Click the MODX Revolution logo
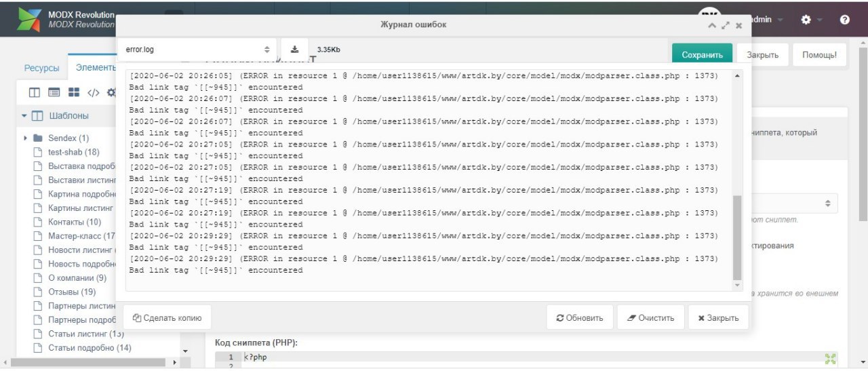 coord(30,19)
